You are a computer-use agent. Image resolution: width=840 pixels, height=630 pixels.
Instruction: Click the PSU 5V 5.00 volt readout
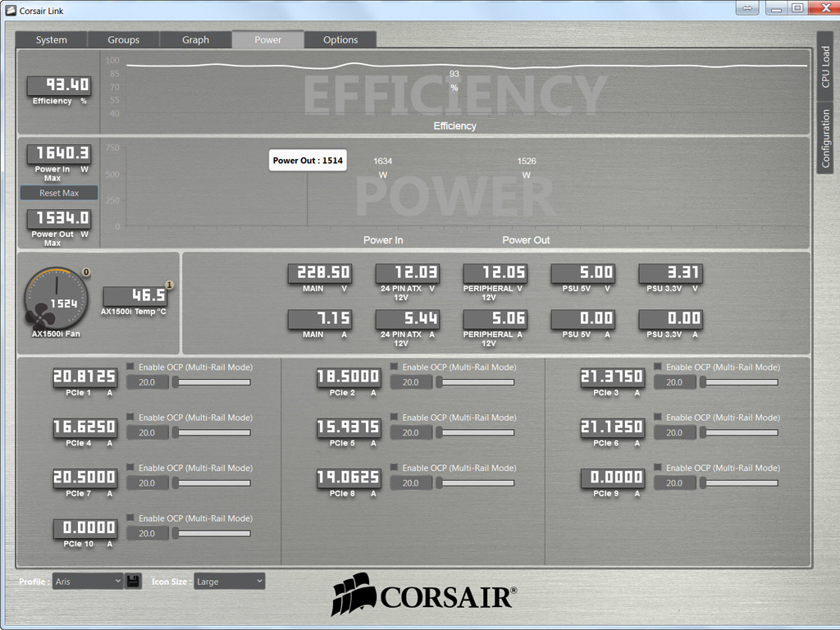click(x=583, y=273)
